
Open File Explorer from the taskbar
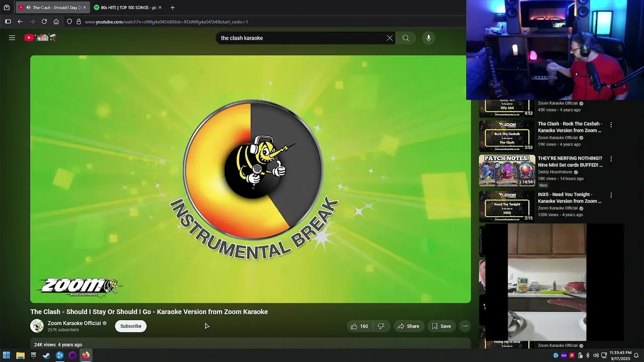20,355
